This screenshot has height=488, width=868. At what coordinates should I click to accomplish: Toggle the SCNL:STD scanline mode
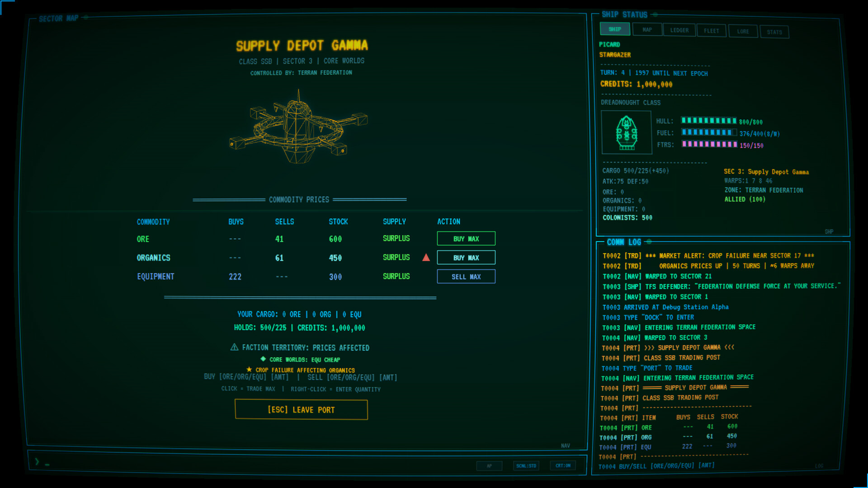click(x=526, y=465)
